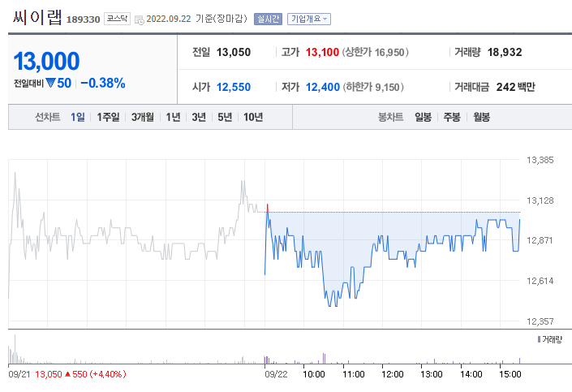Click the trading value 242 백만

515,87
